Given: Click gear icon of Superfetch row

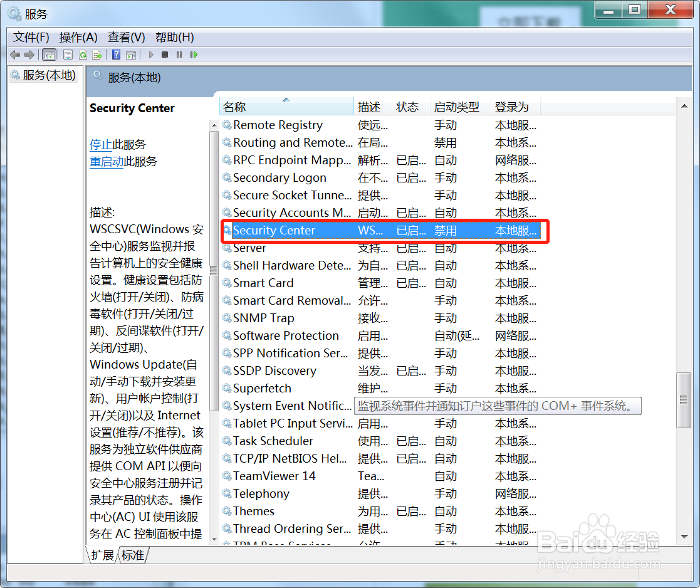Looking at the screenshot, I should [227, 387].
